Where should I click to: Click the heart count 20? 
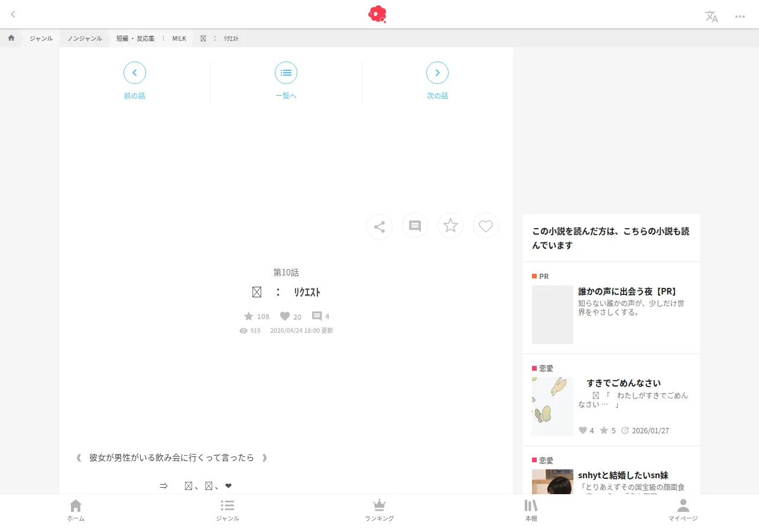click(x=290, y=316)
